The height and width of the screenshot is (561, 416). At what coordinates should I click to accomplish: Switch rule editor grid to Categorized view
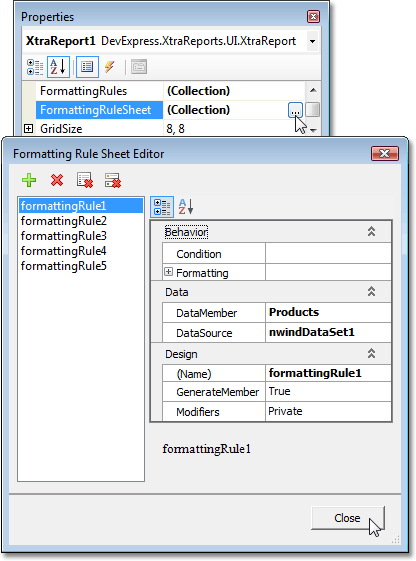tap(162, 207)
